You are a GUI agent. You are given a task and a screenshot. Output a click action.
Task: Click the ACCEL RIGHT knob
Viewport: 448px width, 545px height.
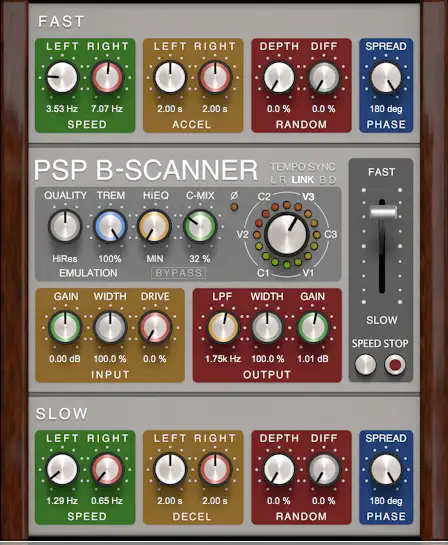pyautogui.click(x=215, y=77)
